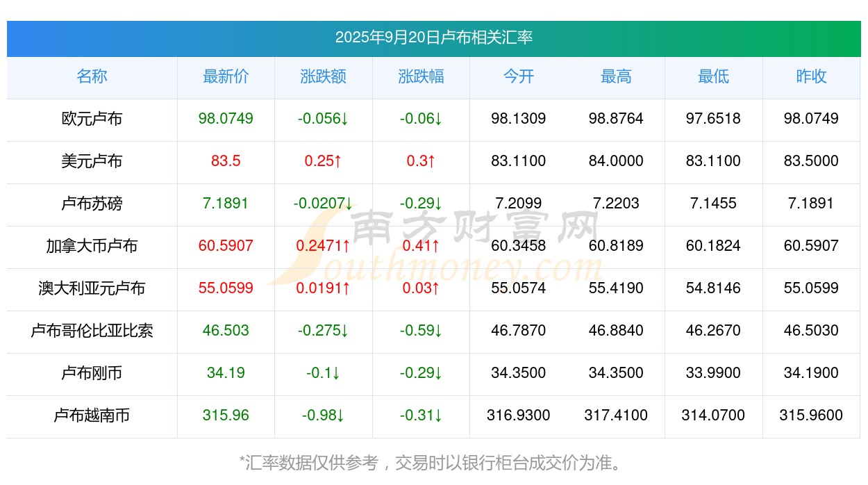Select the 今开 column header

[x=519, y=76]
